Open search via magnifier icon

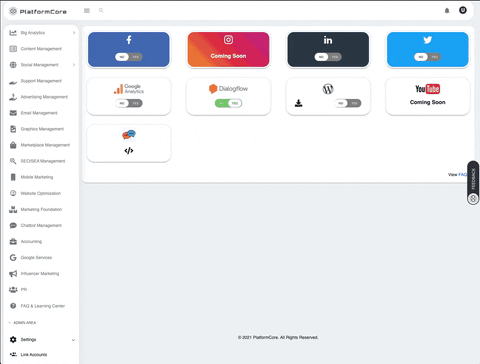click(101, 10)
